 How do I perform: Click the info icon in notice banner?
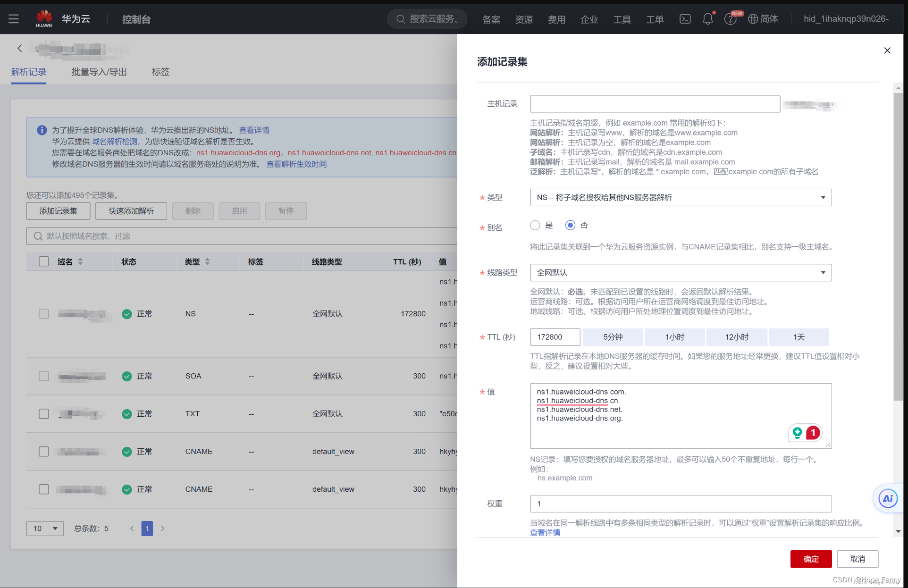pyautogui.click(x=42, y=130)
